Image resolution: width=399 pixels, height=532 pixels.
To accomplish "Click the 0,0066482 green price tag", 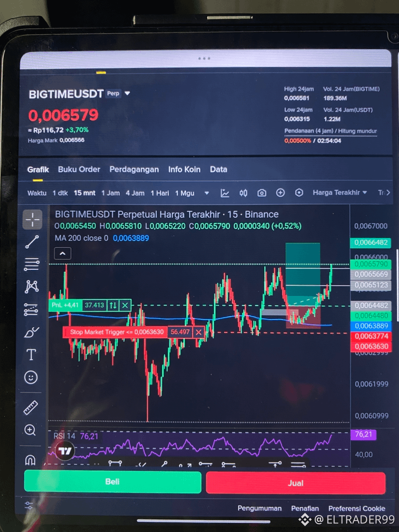I will pos(371,242).
